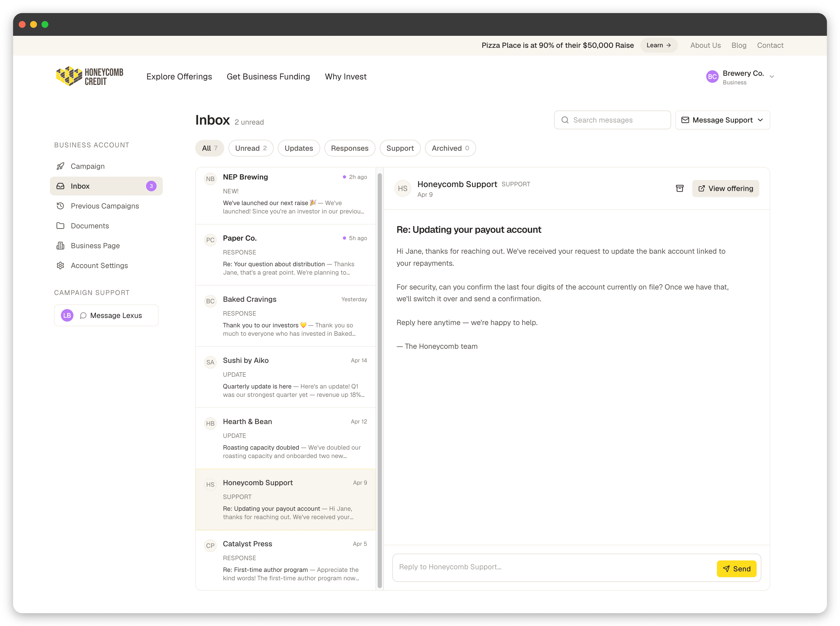Open the Contact link
Viewport: 840px width, 626px height.
coord(770,45)
